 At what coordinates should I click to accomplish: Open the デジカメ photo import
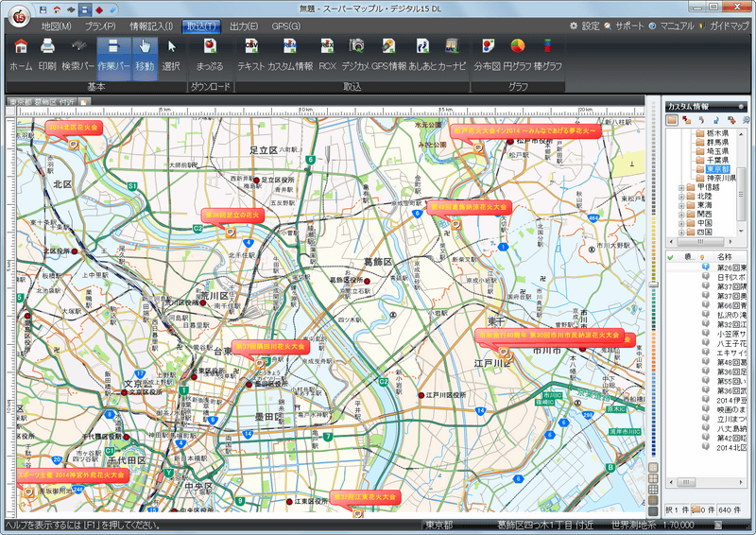coord(356,55)
